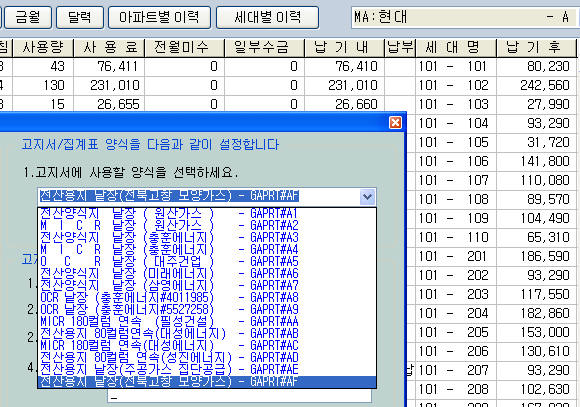Viewport: 580px width, 407px height.
Task: Pick GAPRT#A7 삼영에너지 option
Action: pyautogui.click(x=207, y=285)
